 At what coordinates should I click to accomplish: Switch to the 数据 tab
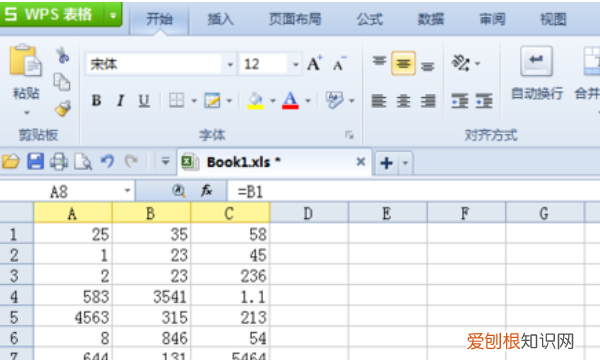click(x=431, y=19)
